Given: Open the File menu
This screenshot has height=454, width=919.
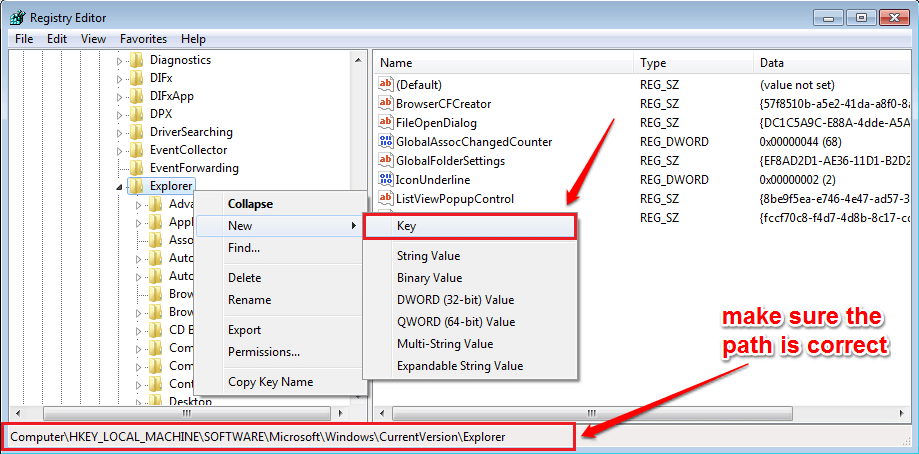Looking at the screenshot, I should 24,39.
